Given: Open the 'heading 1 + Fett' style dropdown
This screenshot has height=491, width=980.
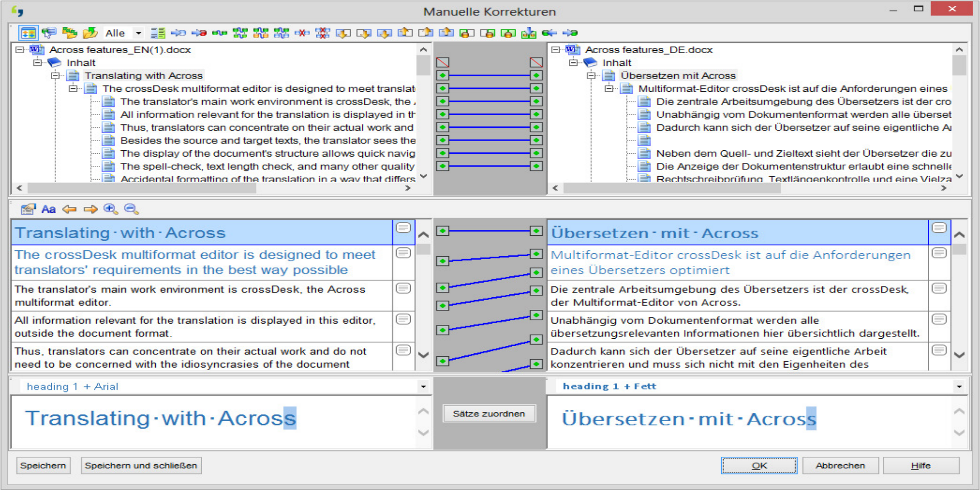Looking at the screenshot, I should coord(959,386).
